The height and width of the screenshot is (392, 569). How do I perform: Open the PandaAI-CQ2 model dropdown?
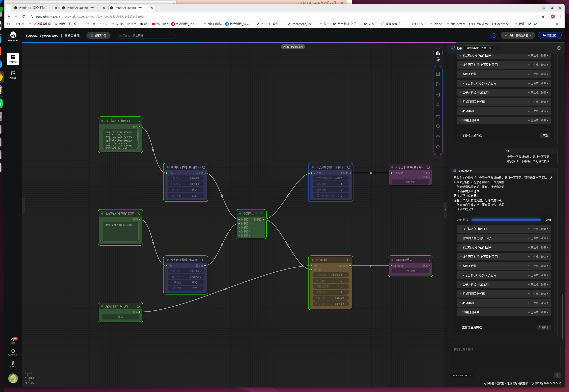point(462,375)
